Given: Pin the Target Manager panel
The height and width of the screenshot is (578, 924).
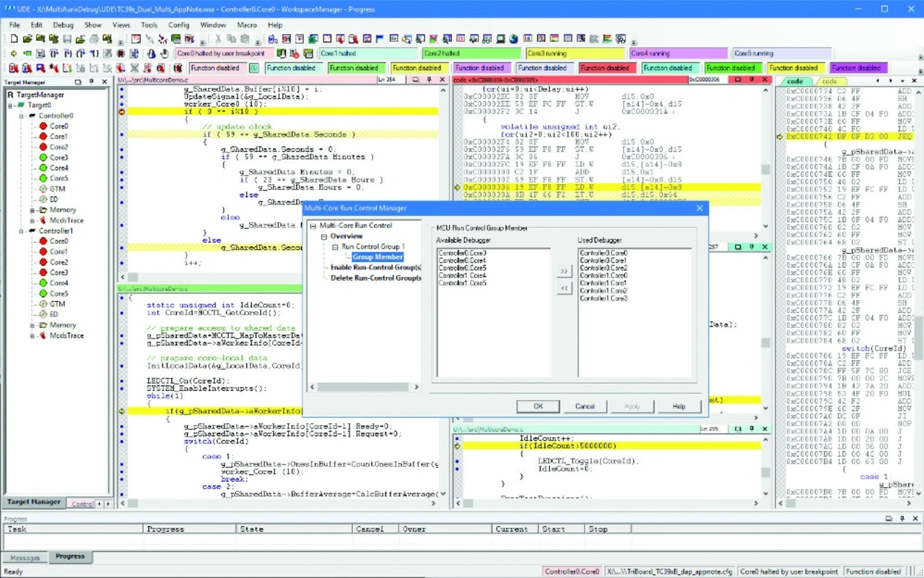Looking at the screenshot, I should coord(92,82).
